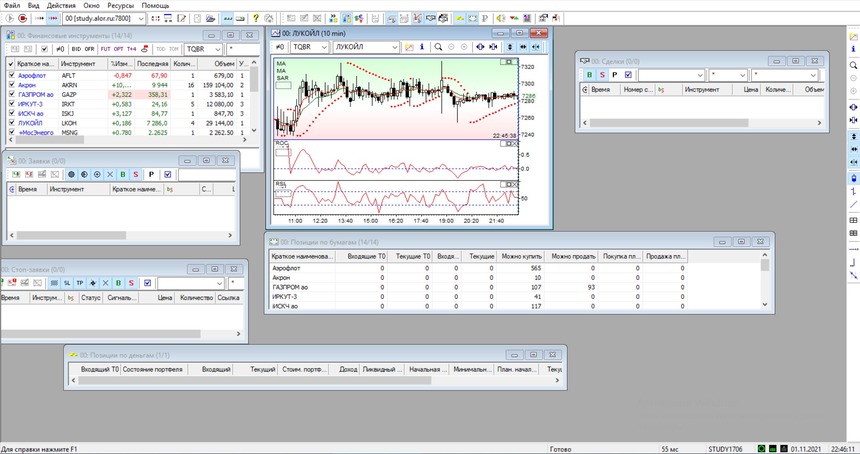
Task: Click the blue info icon in chart toolbar
Action: click(x=422, y=47)
